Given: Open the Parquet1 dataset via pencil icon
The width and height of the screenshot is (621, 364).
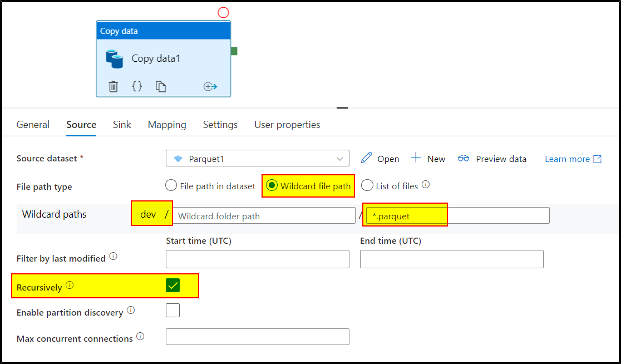Looking at the screenshot, I should tap(366, 159).
